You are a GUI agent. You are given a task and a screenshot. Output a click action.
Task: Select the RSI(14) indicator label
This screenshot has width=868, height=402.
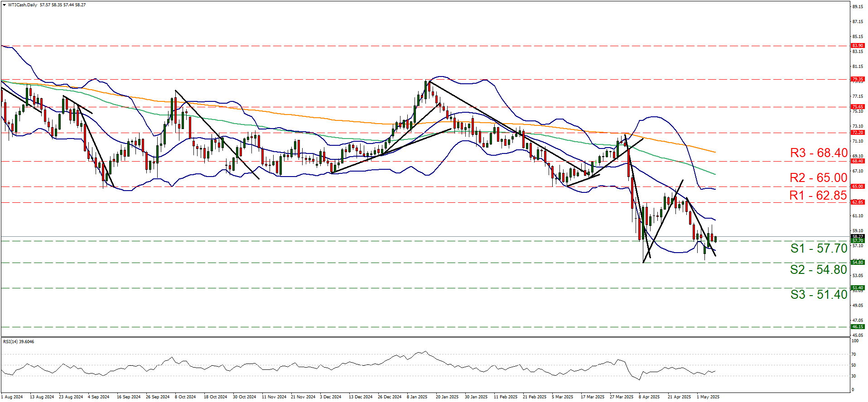(x=13, y=342)
